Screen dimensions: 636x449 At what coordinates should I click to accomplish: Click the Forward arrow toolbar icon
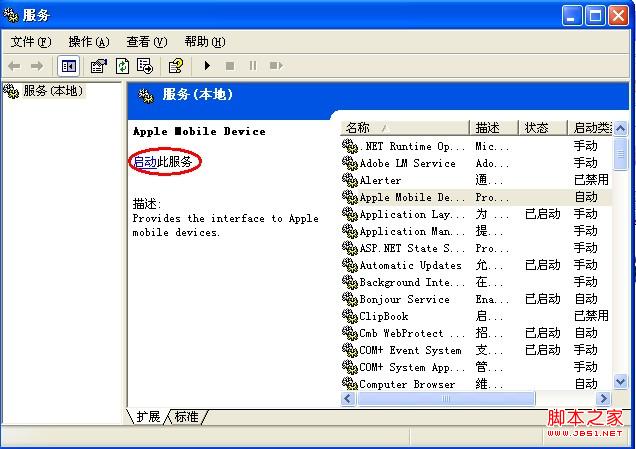click(x=37, y=66)
